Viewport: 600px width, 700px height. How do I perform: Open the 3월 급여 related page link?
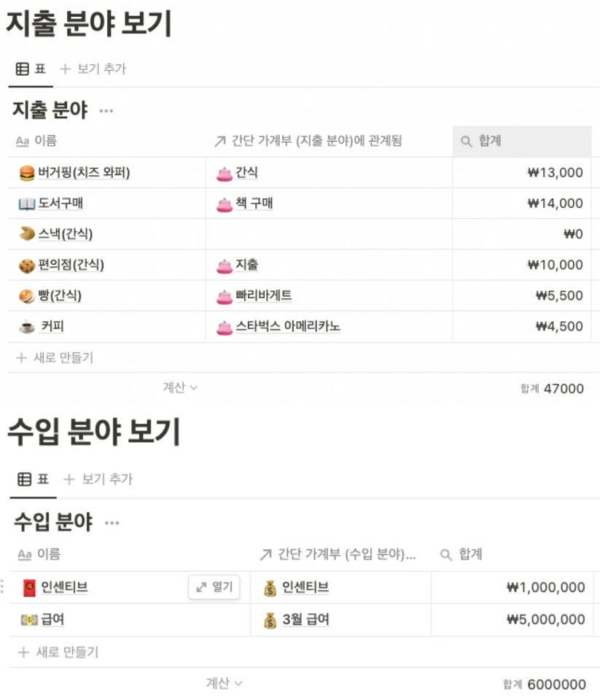pyautogui.click(x=305, y=620)
